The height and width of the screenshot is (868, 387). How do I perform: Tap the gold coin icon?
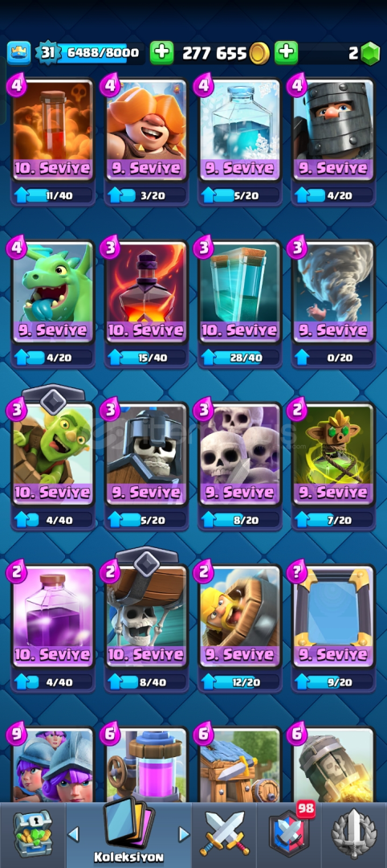click(259, 53)
